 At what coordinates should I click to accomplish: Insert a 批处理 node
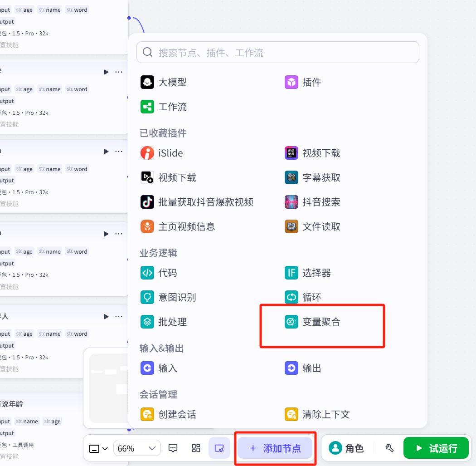(x=163, y=322)
